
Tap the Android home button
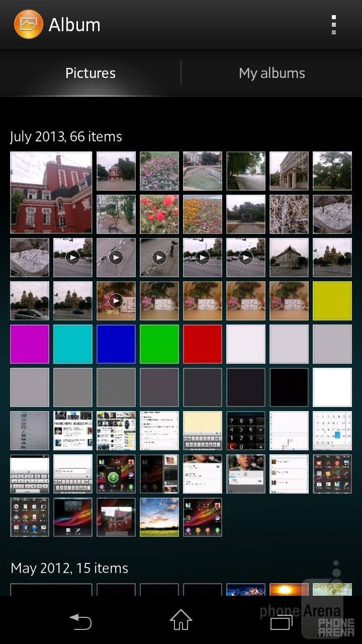click(180, 620)
